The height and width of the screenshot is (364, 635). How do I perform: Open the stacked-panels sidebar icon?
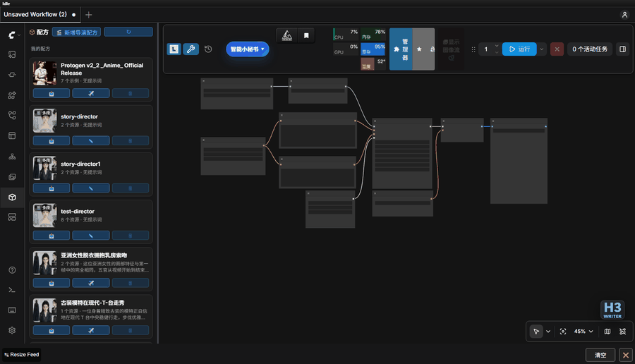point(12,217)
